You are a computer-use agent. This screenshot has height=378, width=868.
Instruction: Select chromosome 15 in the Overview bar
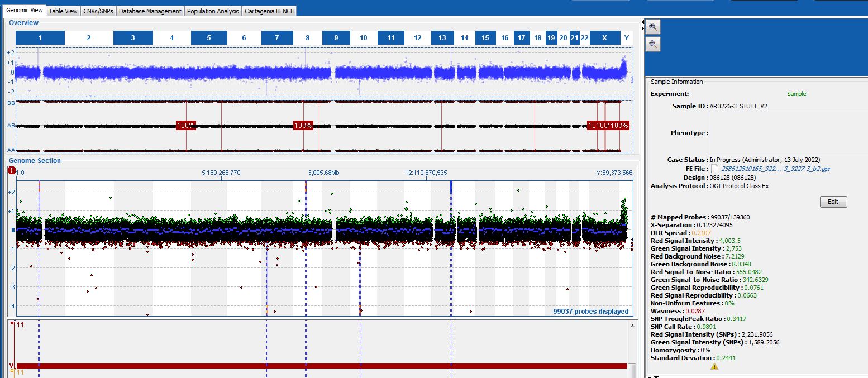pos(485,38)
